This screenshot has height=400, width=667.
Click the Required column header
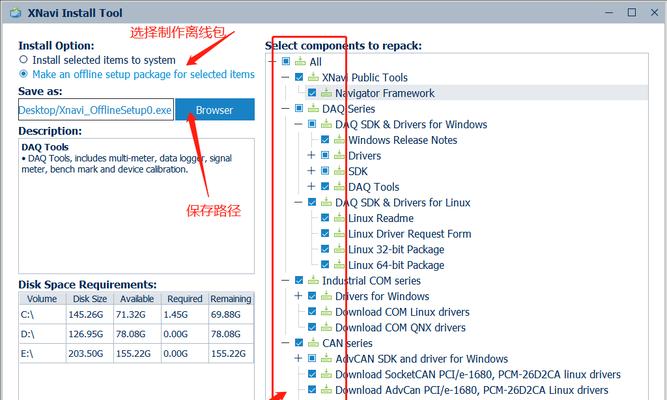click(x=185, y=299)
